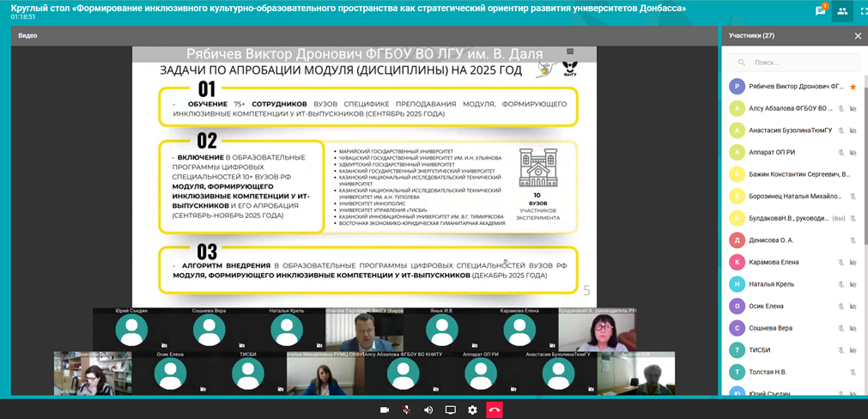Click muted mic icon for Борозинец Наталья Михайловна
Screen dimensions: 868x419
coord(853,196)
